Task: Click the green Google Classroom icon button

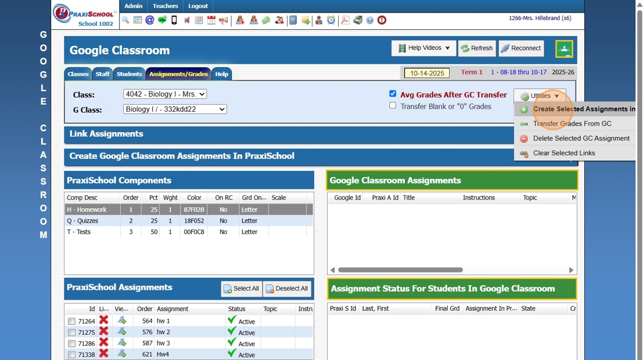Action: click(564, 49)
